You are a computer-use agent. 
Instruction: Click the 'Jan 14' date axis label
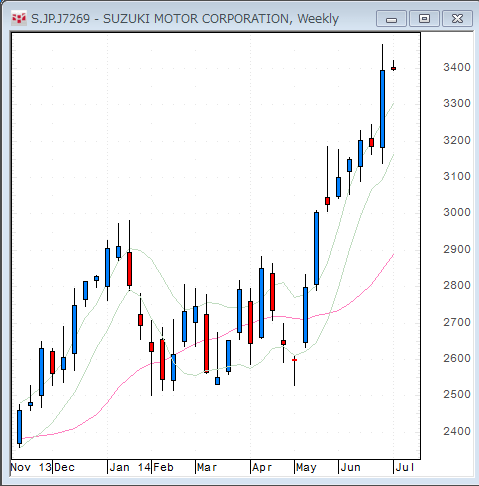130,467
